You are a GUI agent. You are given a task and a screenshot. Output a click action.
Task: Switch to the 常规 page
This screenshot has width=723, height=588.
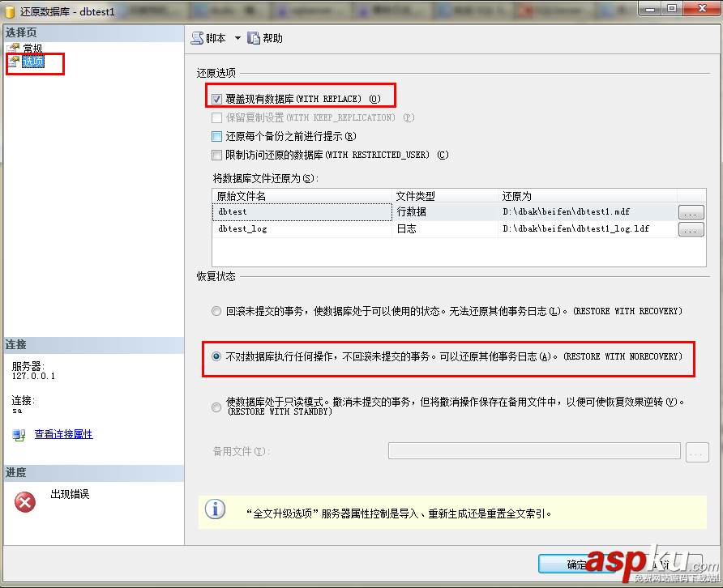click(32, 48)
